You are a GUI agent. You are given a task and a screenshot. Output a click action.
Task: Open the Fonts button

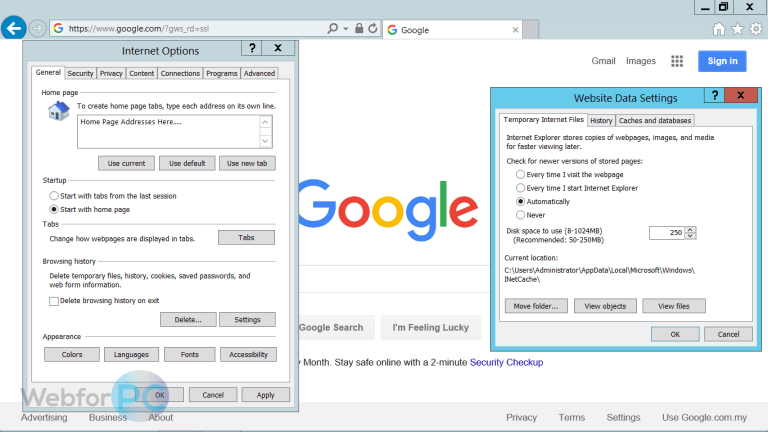click(190, 355)
